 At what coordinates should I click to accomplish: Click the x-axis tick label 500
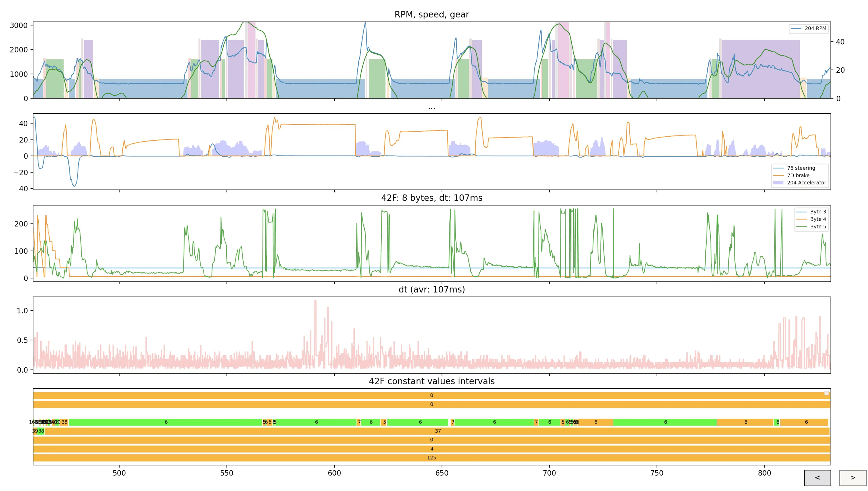119,473
